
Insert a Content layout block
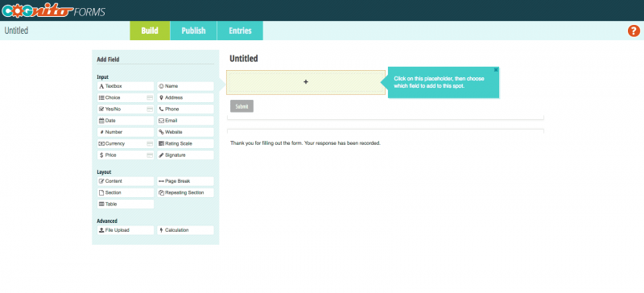coord(126,181)
